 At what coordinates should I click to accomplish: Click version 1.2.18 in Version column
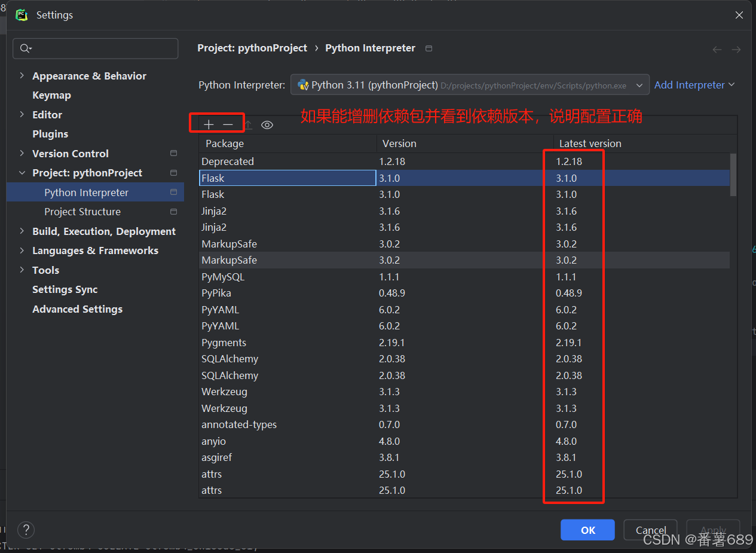[x=392, y=161]
